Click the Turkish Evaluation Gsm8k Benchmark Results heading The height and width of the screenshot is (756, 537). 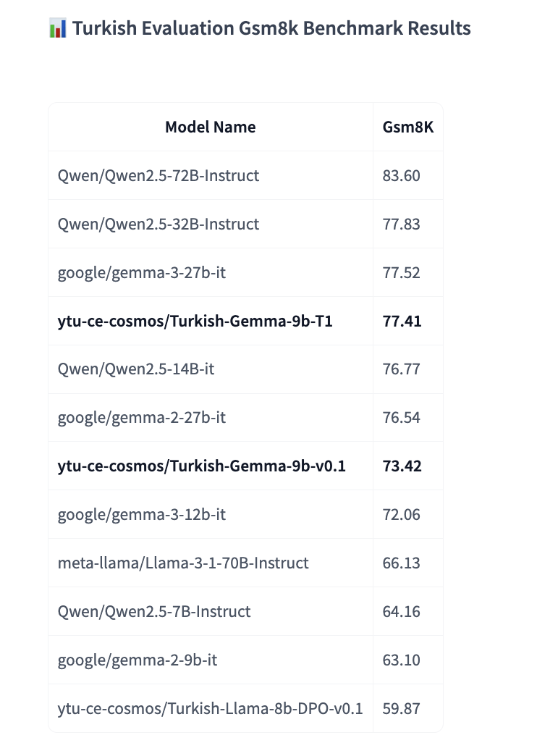[x=271, y=29]
